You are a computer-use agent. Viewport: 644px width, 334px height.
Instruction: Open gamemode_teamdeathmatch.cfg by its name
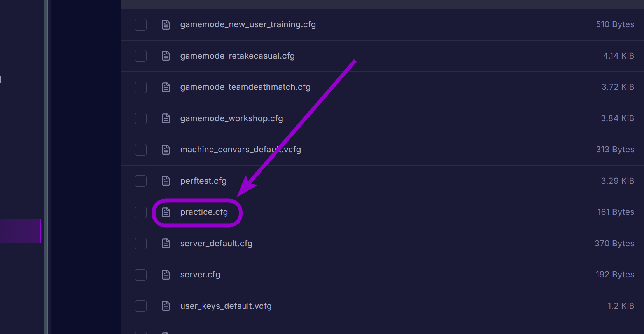click(x=245, y=87)
